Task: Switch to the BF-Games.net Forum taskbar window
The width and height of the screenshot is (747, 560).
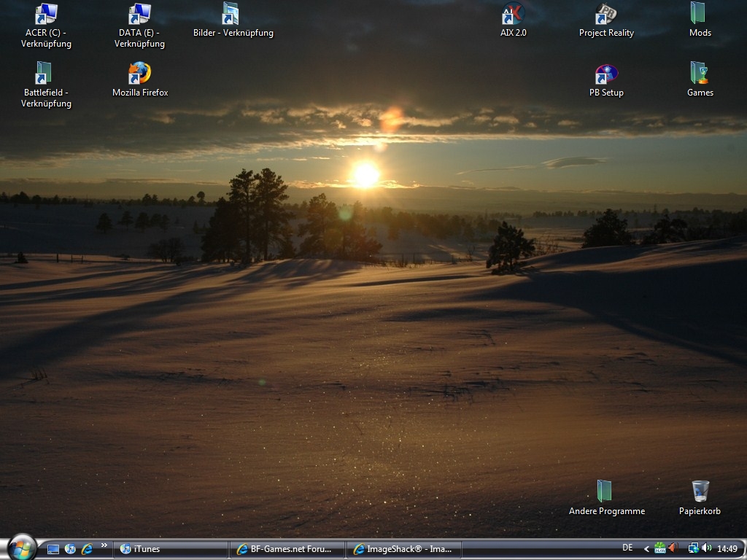Action: pos(287,549)
